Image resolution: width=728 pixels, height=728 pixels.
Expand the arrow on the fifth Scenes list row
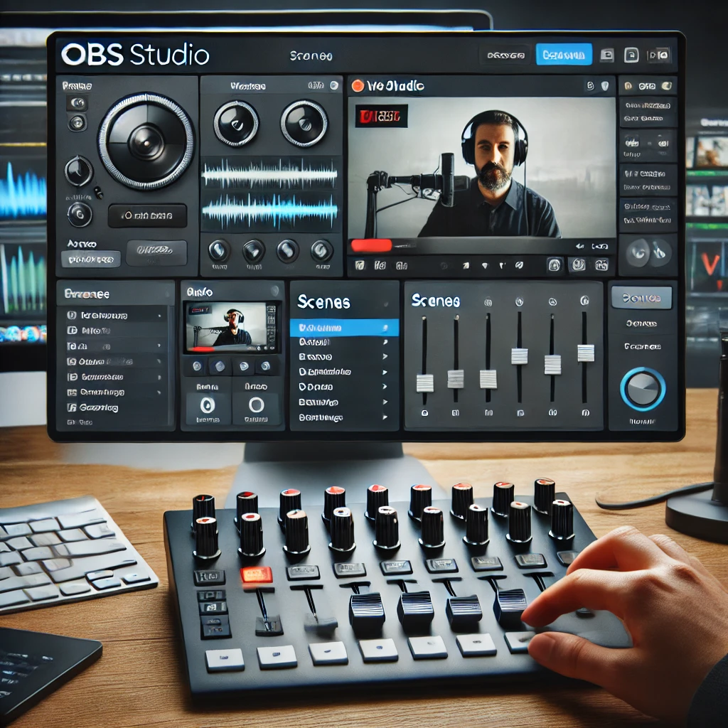(x=385, y=387)
